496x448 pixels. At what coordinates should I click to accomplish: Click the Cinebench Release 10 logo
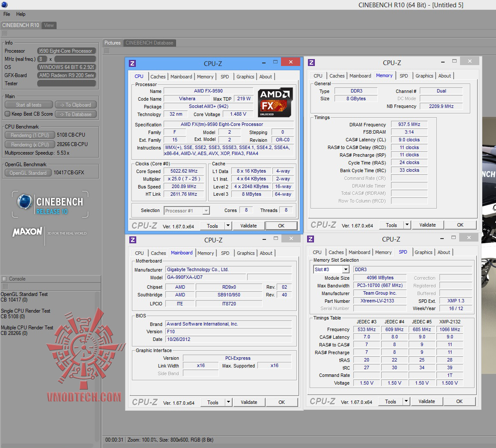[50, 204]
